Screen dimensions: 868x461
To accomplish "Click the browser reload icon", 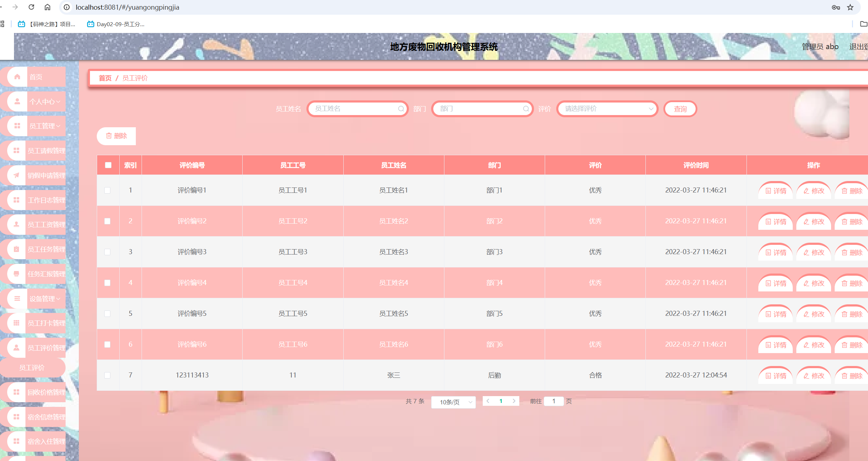I will pos(32,7).
